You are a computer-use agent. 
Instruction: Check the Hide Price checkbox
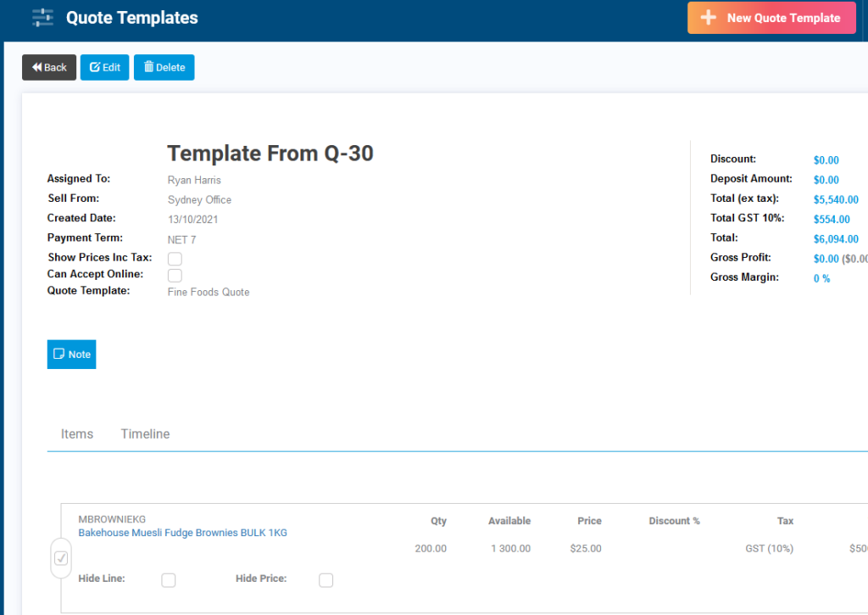325,579
